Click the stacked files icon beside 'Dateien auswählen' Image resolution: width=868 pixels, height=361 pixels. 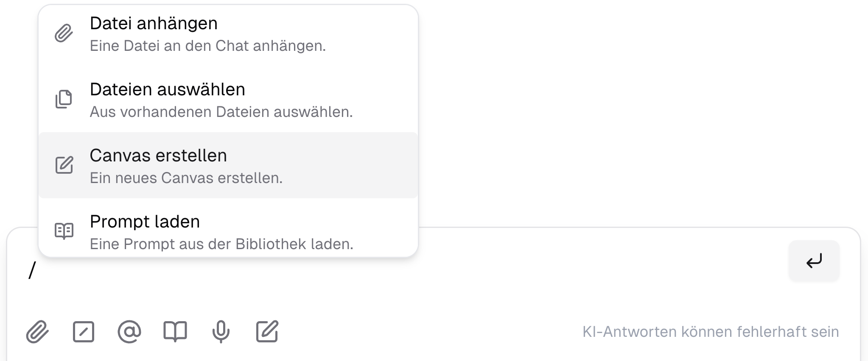63,100
